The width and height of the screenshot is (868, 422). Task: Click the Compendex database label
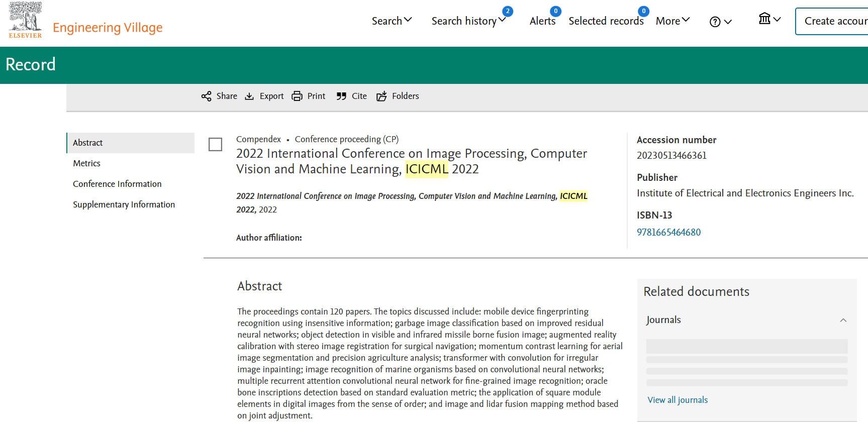(x=258, y=139)
